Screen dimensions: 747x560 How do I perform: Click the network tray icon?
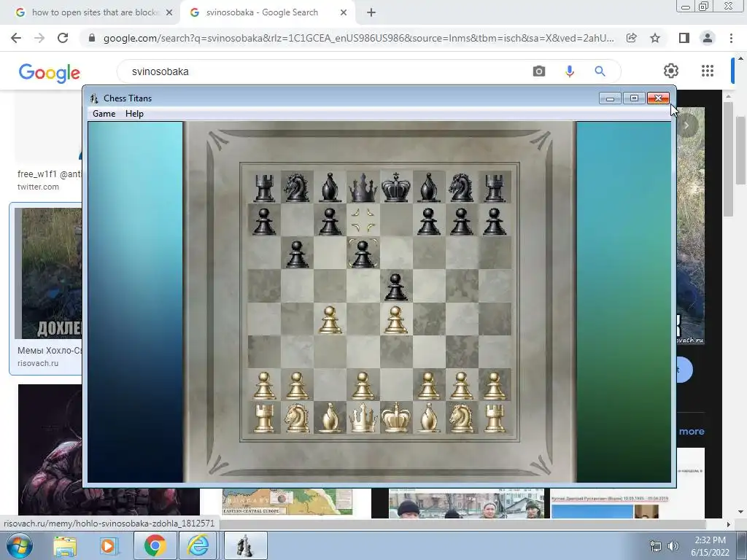point(656,546)
